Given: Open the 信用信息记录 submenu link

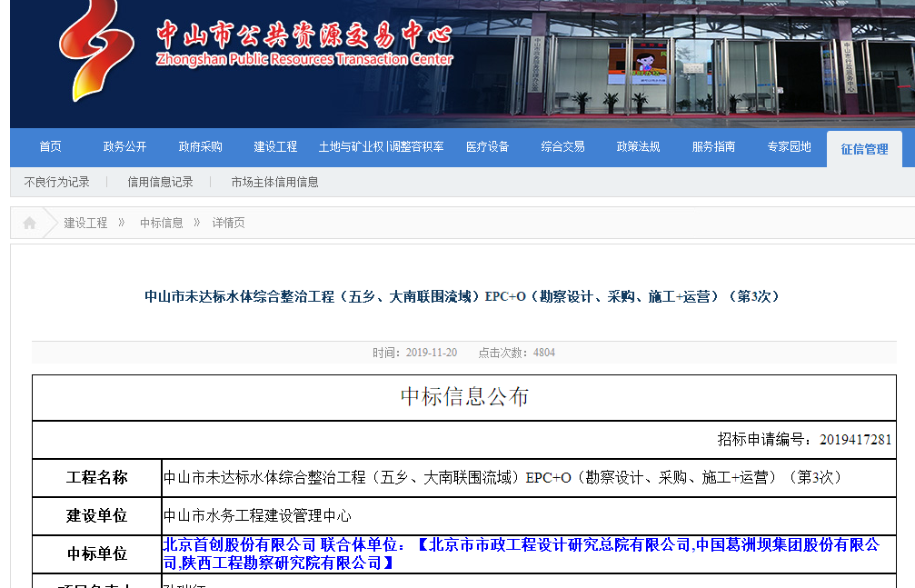Looking at the screenshot, I should tap(160, 182).
